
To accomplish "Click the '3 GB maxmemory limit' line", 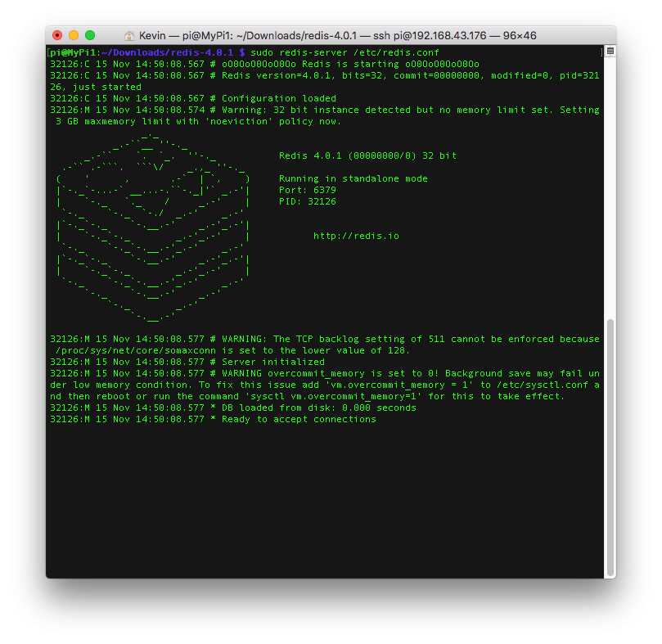I will click(198, 122).
